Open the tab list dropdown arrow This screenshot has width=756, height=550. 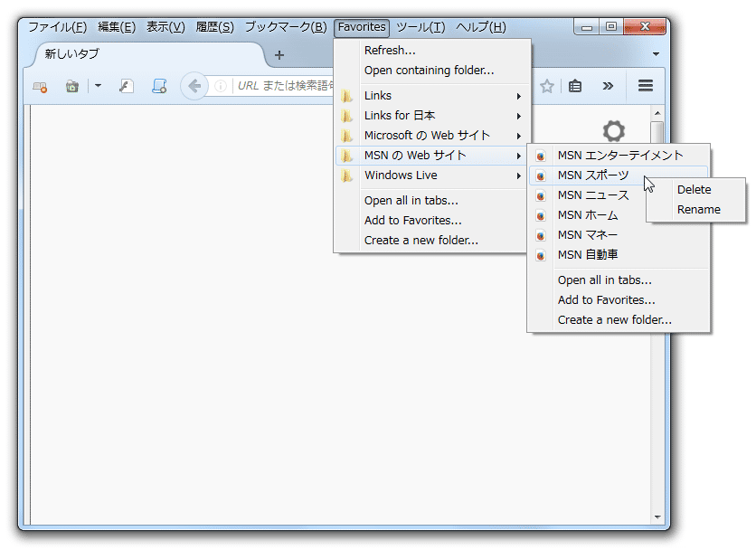pyautogui.click(x=656, y=53)
